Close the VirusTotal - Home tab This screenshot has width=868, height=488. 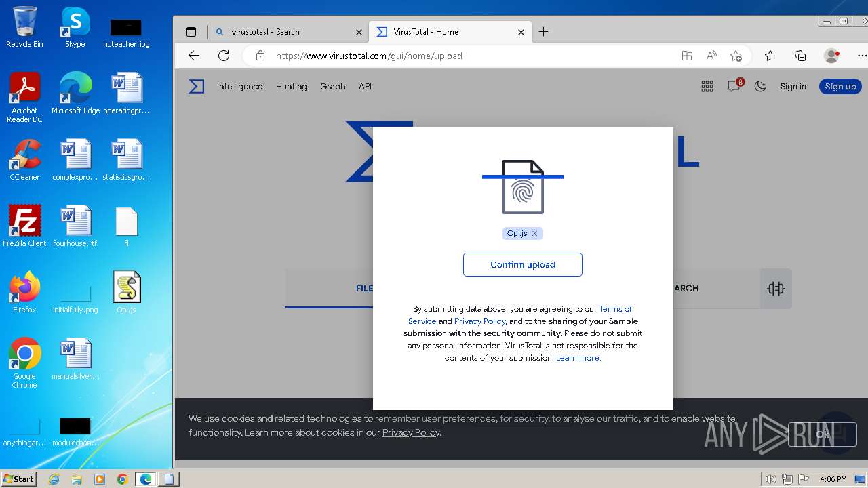pos(521,32)
